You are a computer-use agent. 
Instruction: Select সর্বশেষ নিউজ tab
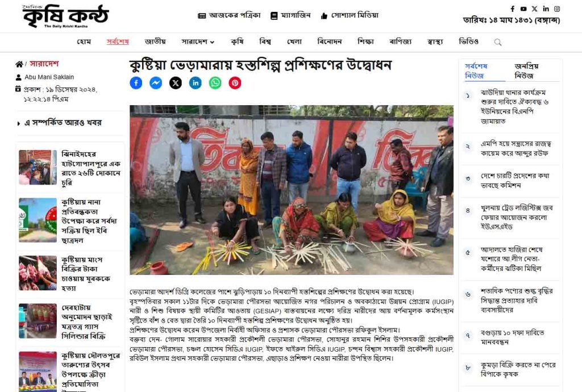click(x=476, y=71)
